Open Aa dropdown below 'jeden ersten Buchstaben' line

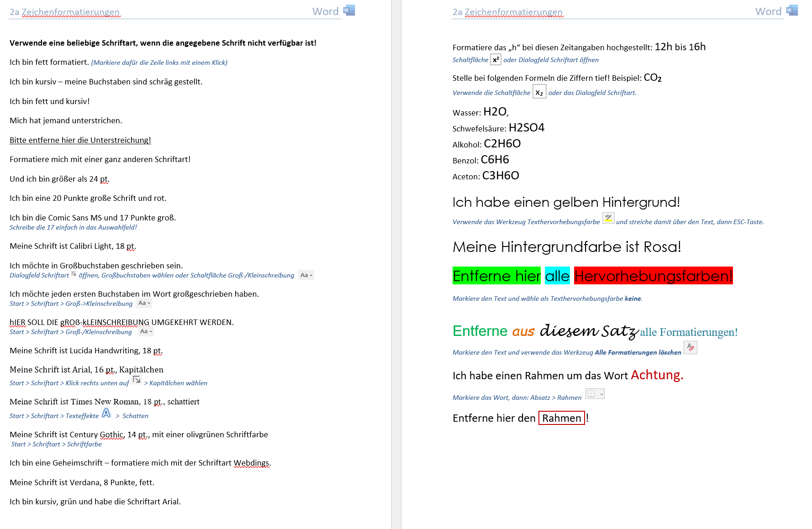coord(144,303)
